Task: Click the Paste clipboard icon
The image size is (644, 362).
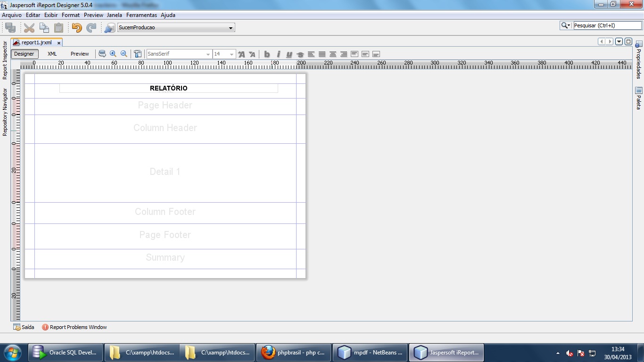Action: [58, 28]
